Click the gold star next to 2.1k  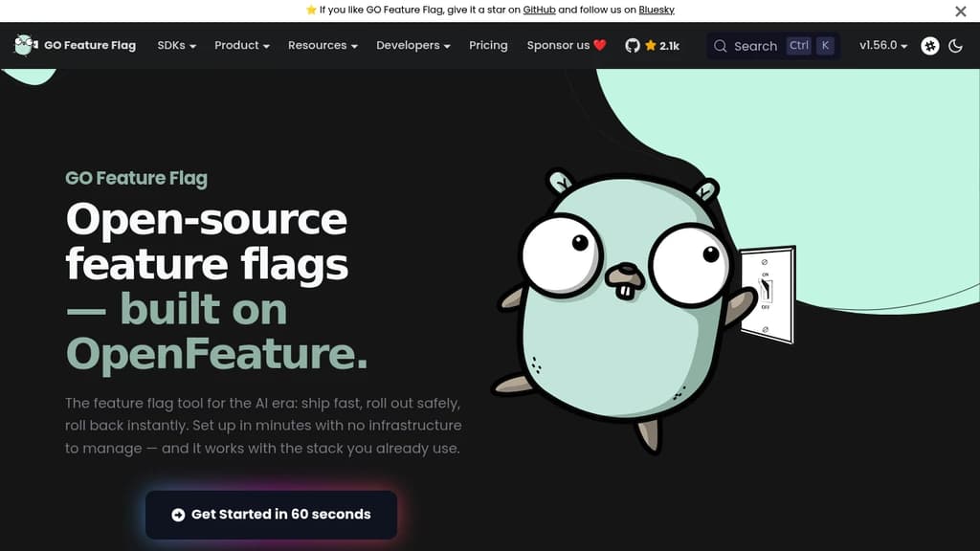[651, 45]
